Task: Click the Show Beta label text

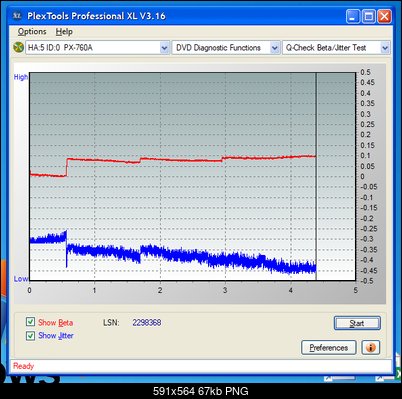Action: pyautogui.click(x=55, y=323)
